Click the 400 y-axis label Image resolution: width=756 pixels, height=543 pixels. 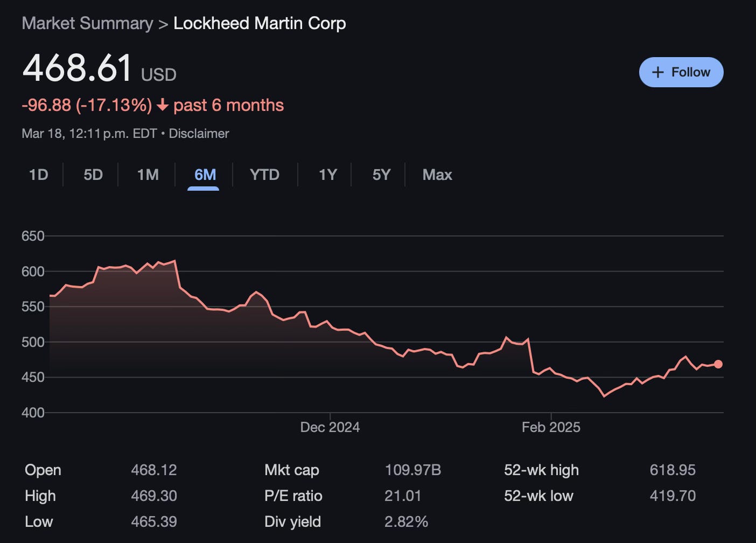33,413
